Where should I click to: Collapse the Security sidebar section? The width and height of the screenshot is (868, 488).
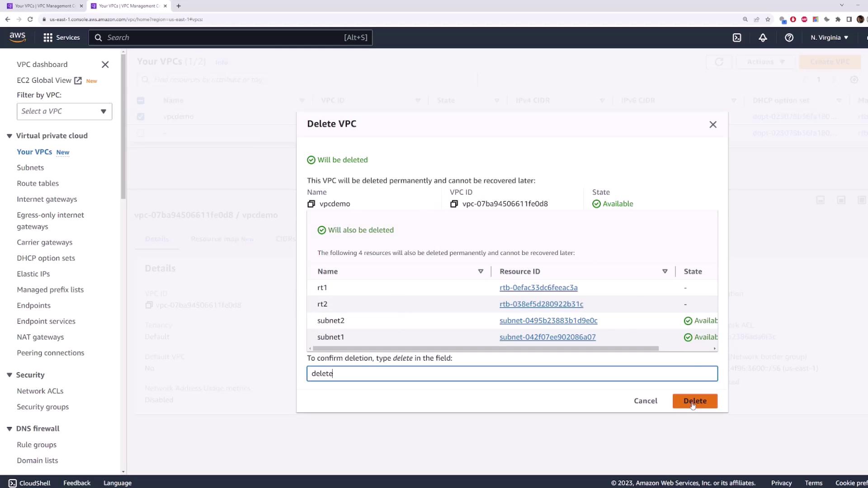click(x=9, y=375)
